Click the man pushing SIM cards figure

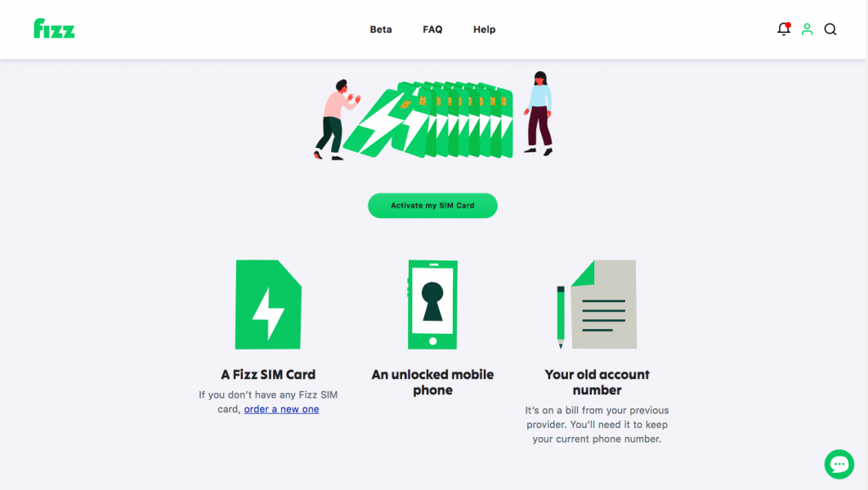[x=336, y=120]
